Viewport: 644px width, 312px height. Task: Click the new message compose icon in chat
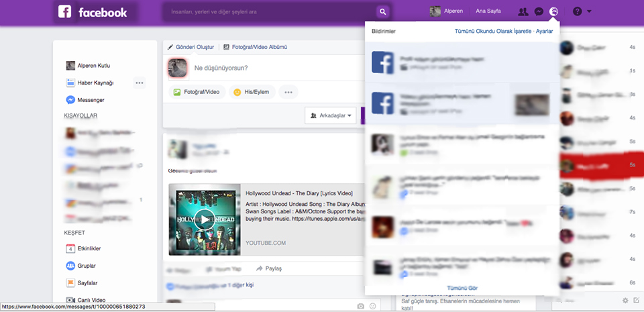pos(636,301)
